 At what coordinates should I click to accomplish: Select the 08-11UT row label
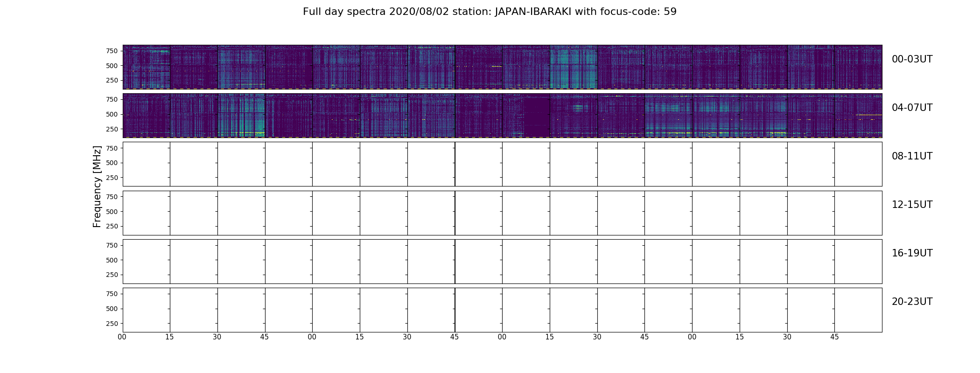click(912, 156)
